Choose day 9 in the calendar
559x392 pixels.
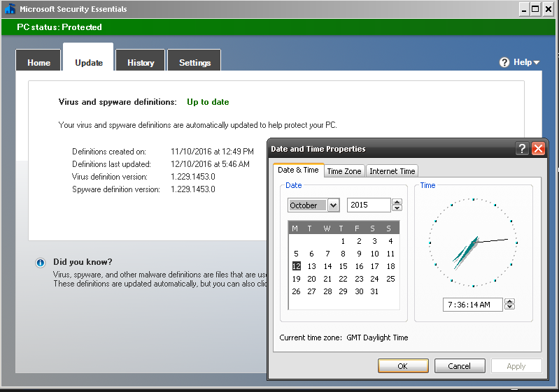359,254
